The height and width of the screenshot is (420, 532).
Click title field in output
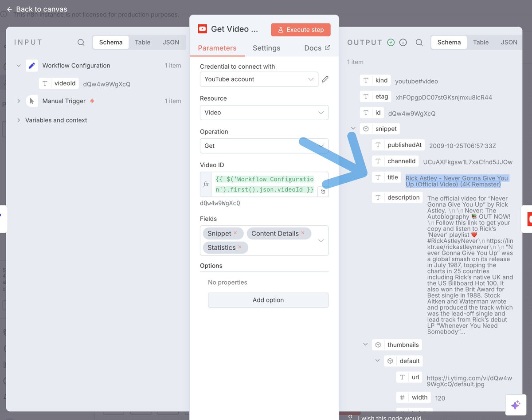387,177
